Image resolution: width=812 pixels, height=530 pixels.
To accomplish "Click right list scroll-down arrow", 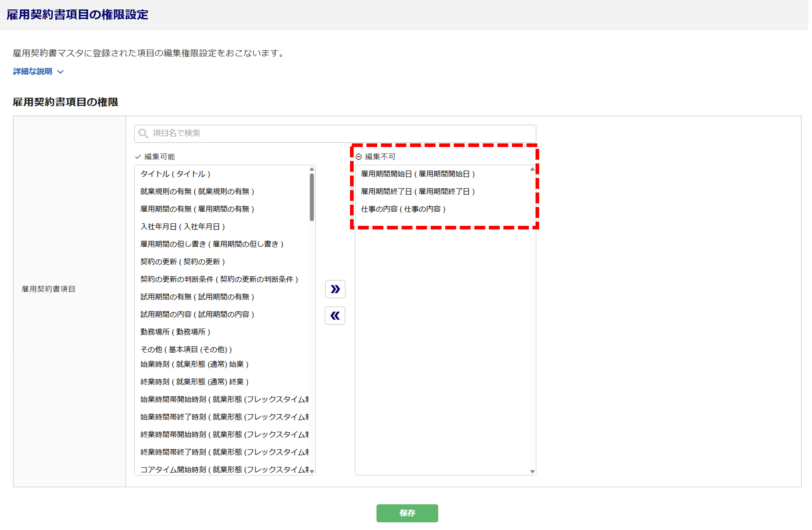I will tap(532, 471).
